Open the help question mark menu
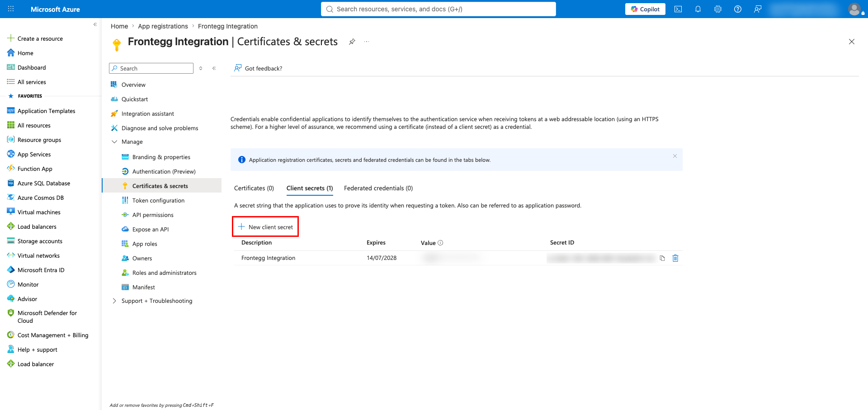This screenshot has width=868, height=410. pos(738,9)
